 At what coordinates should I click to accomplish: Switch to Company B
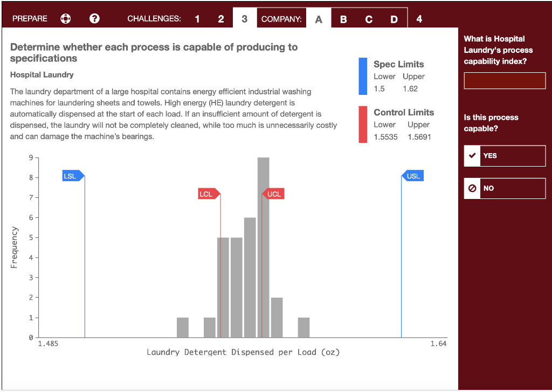343,19
